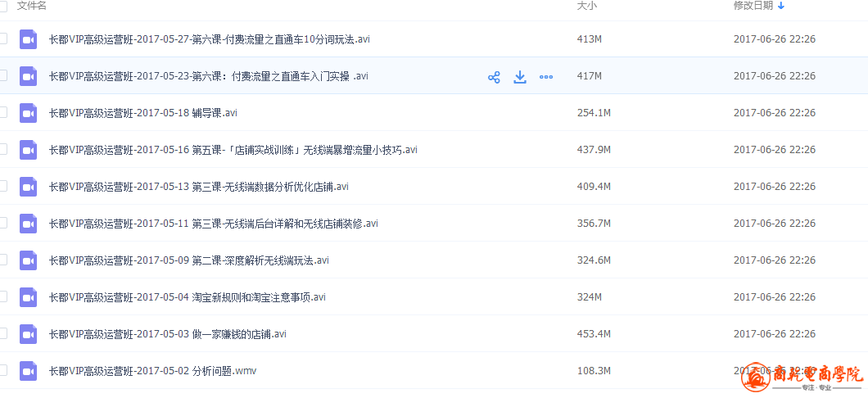Image resolution: width=868 pixels, height=398 pixels.
Task: Open file 付费流量之直通车10分词玩法.avi
Action: pyautogui.click(x=210, y=39)
